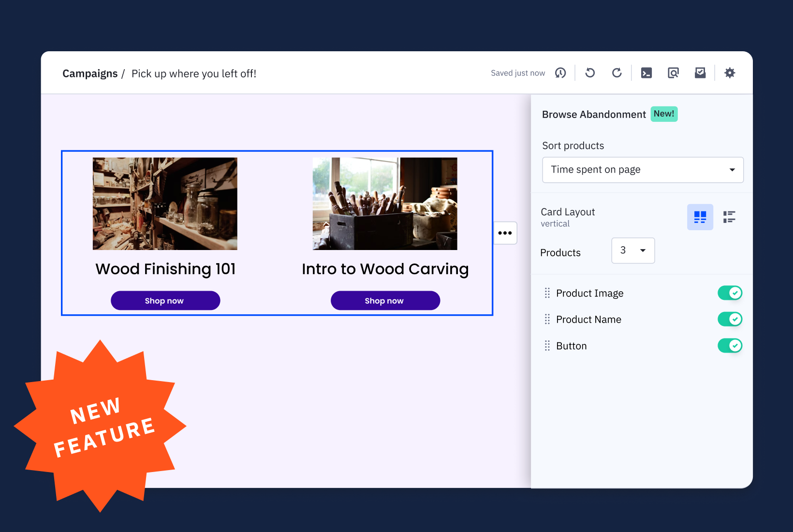The width and height of the screenshot is (793, 532).
Task: Expand the Sort products dropdown
Action: point(643,170)
